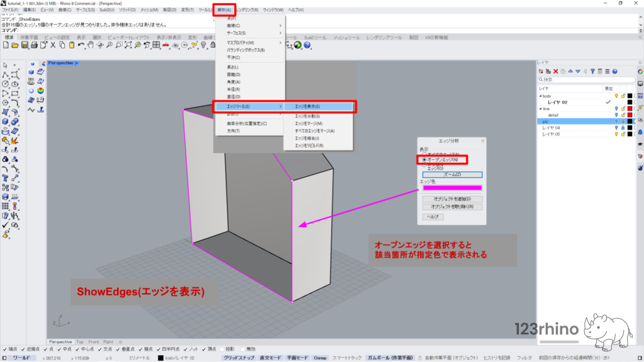Select the Text tool icon in left toolbar

5,178
